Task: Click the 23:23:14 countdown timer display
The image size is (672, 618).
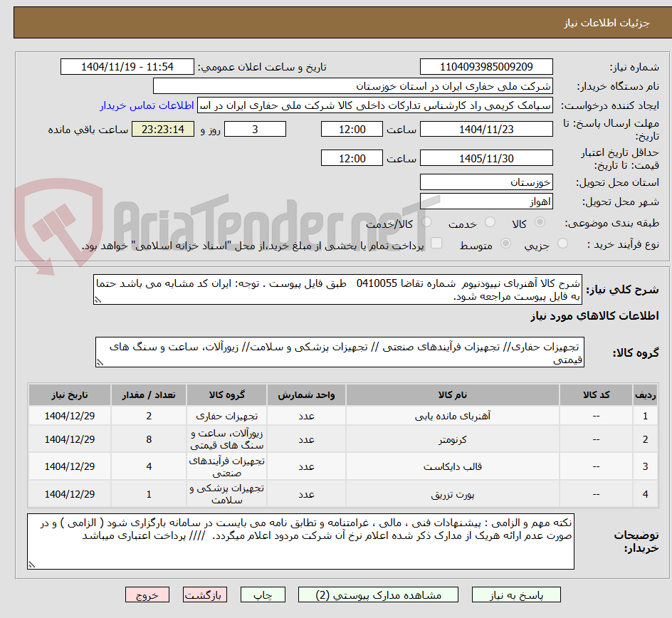Action: pyautogui.click(x=162, y=129)
